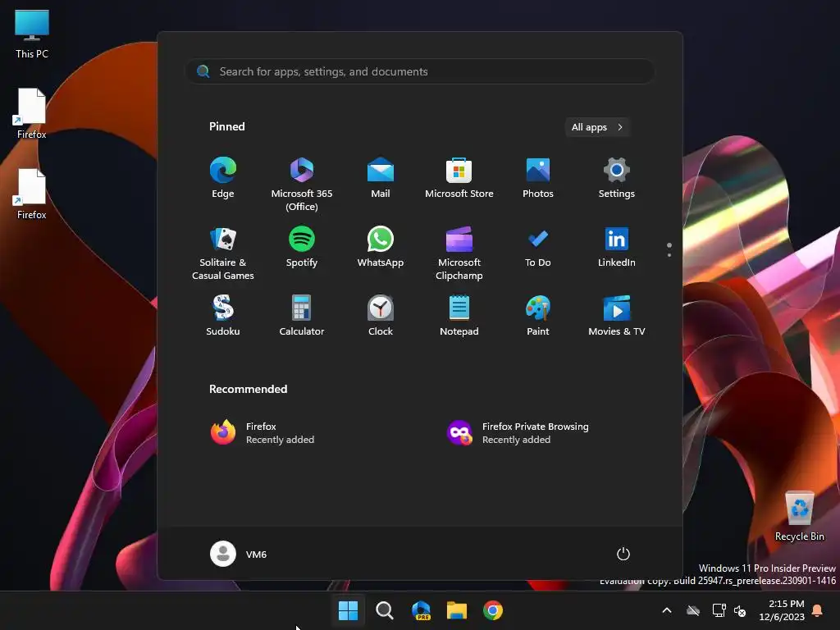Open the VM6 user account menu
The image size is (840, 630).
tap(239, 554)
